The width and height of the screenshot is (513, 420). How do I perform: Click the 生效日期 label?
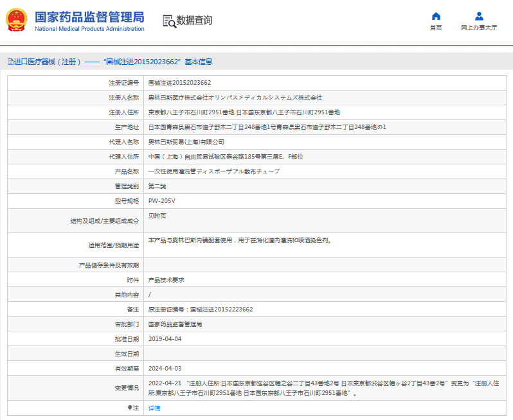(127, 354)
